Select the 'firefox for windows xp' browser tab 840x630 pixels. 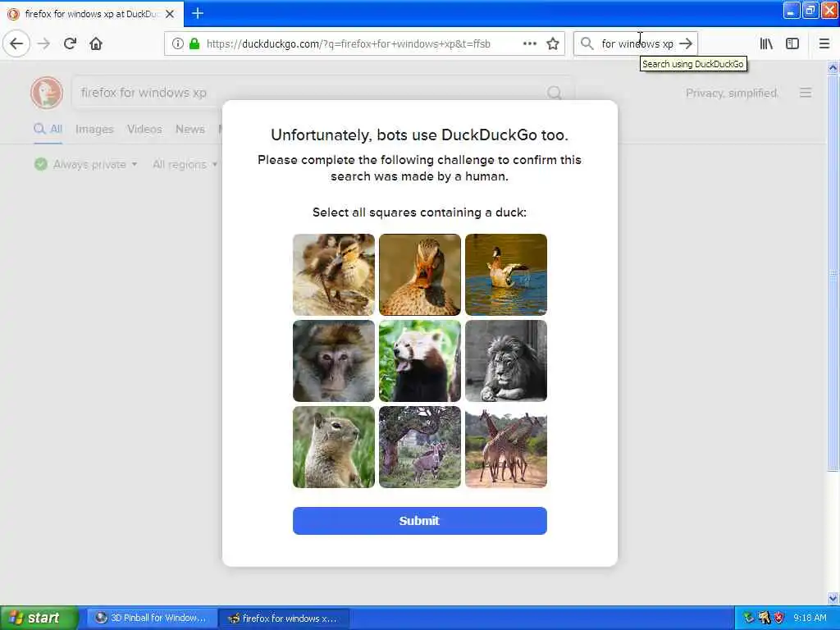tap(92, 14)
